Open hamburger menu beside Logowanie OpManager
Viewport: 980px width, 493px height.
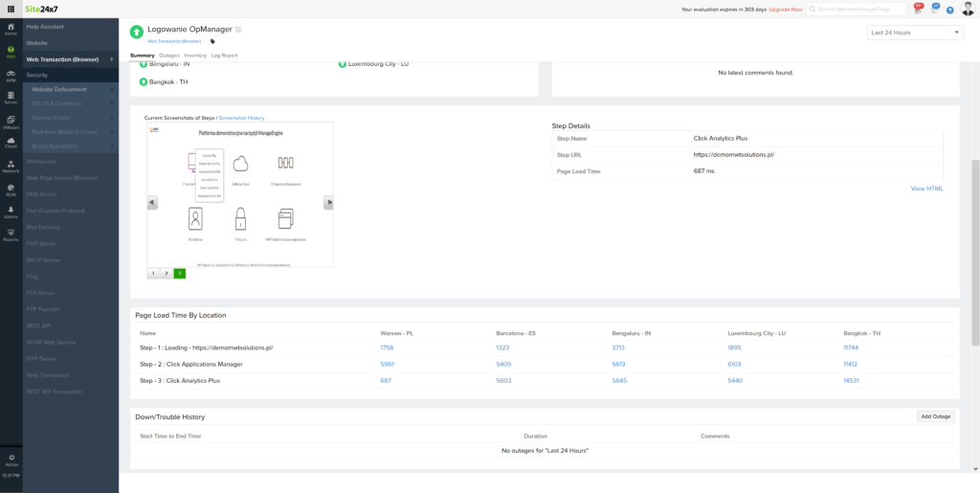pyautogui.click(x=238, y=30)
